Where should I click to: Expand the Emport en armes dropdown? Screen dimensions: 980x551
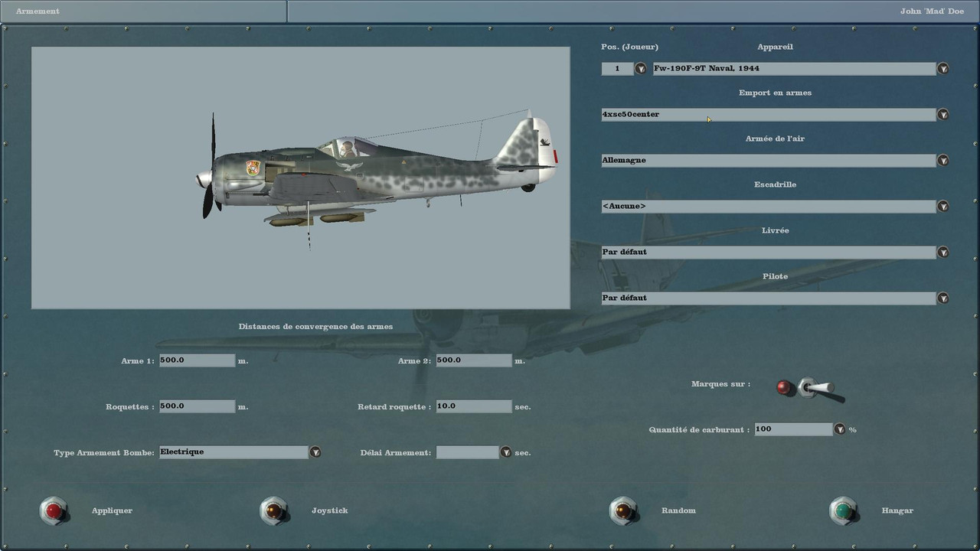tap(943, 115)
